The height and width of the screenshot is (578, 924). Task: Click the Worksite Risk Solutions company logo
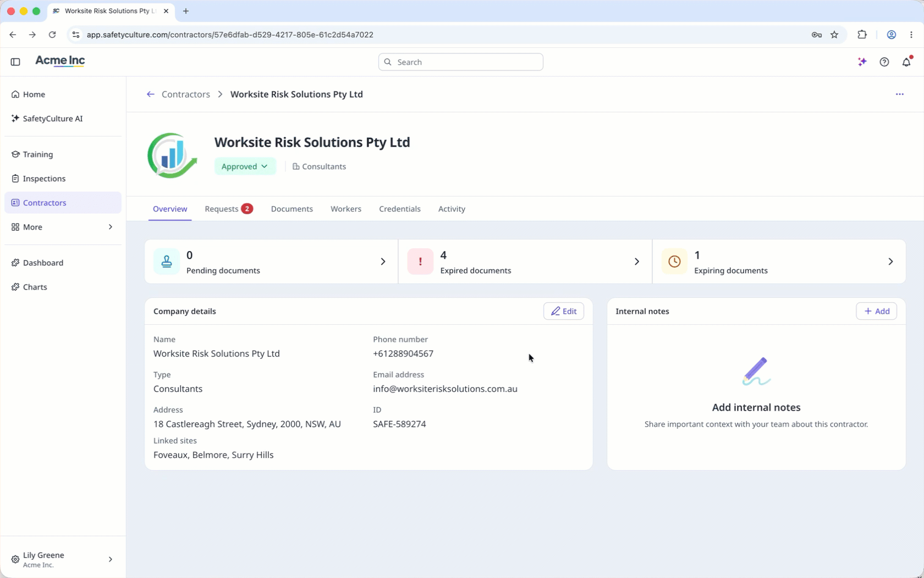point(172,155)
